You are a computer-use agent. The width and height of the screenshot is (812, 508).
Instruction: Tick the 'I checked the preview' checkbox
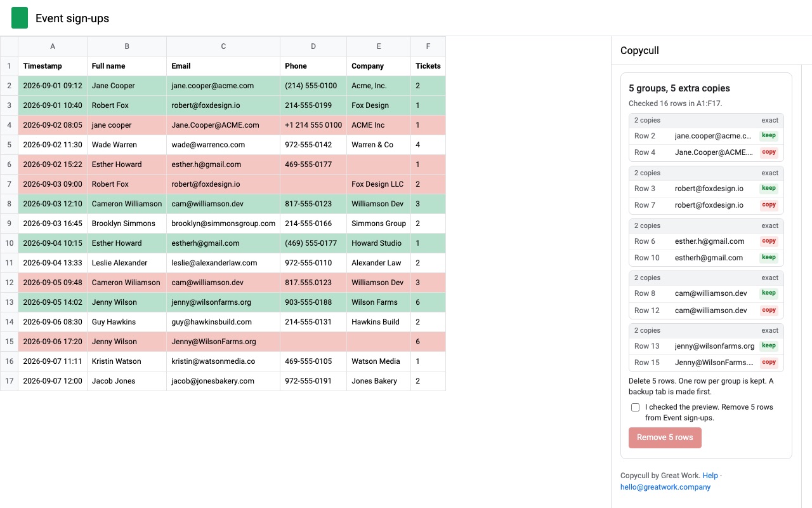click(635, 408)
